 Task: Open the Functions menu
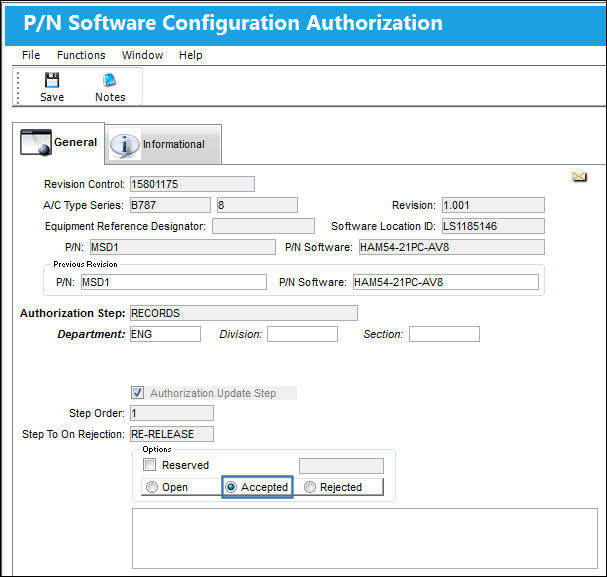(81, 55)
